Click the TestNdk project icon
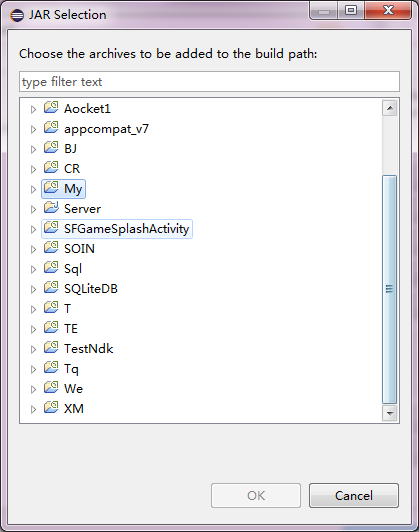Viewport: 419px width, 532px height. pos(51,348)
